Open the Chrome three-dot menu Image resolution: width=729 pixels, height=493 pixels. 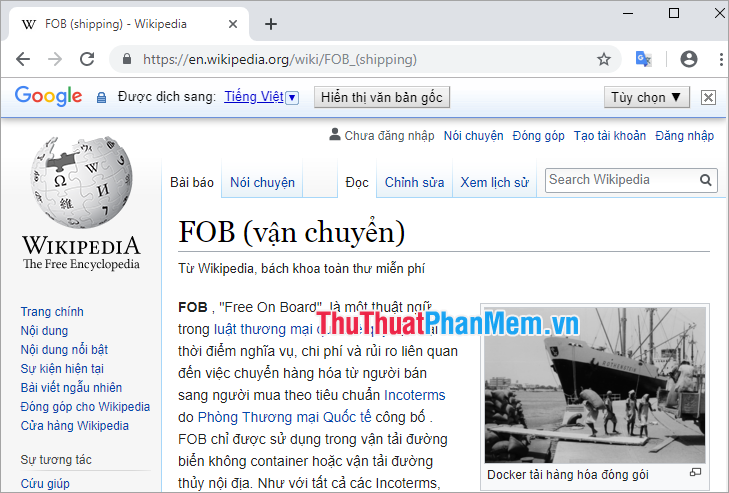coord(721,59)
